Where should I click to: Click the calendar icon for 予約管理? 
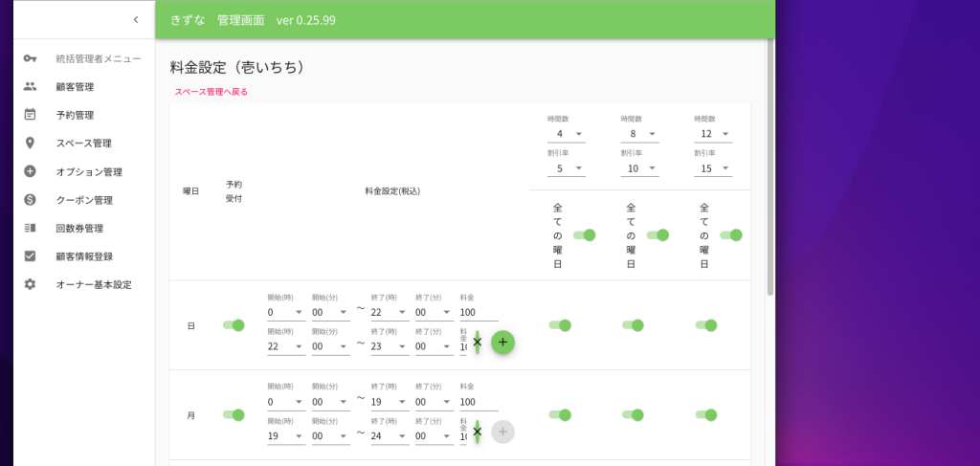coord(30,115)
